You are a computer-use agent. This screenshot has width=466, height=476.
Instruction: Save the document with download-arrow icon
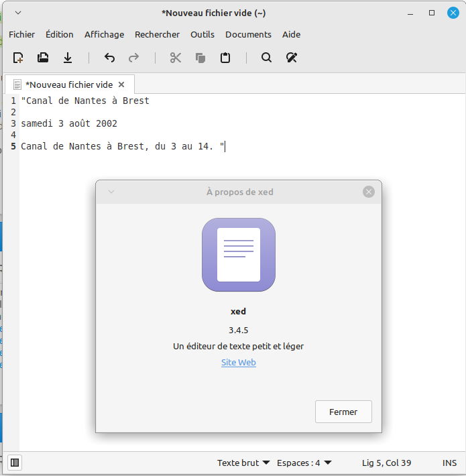pos(68,58)
